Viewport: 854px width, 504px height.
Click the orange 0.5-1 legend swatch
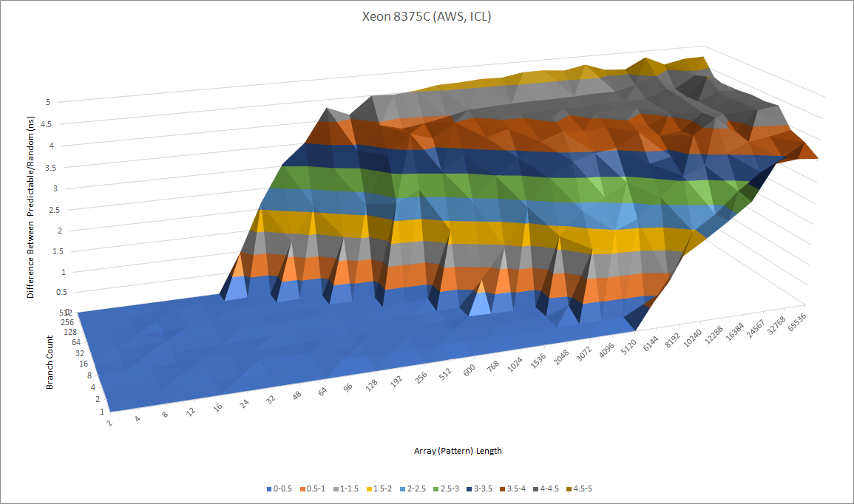(302, 488)
